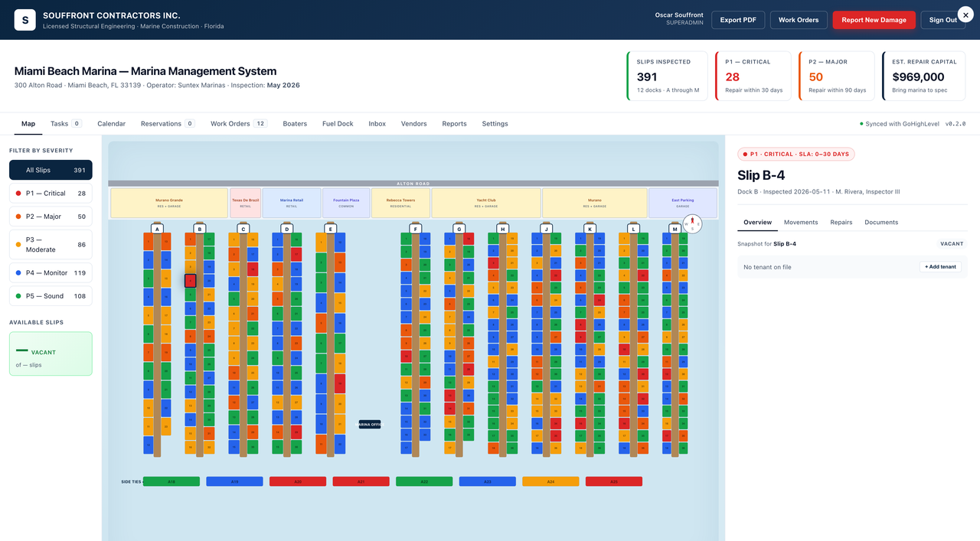Click the Sign Out button

[943, 20]
